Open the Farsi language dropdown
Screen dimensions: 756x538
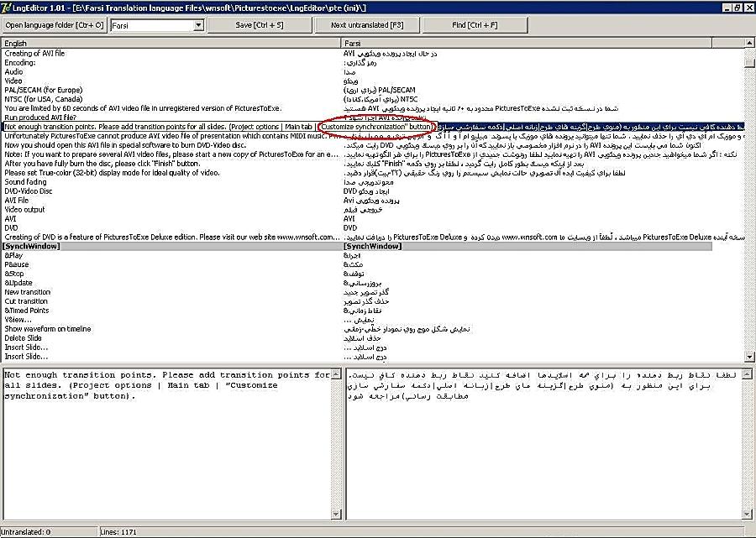(x=198, y=25)
